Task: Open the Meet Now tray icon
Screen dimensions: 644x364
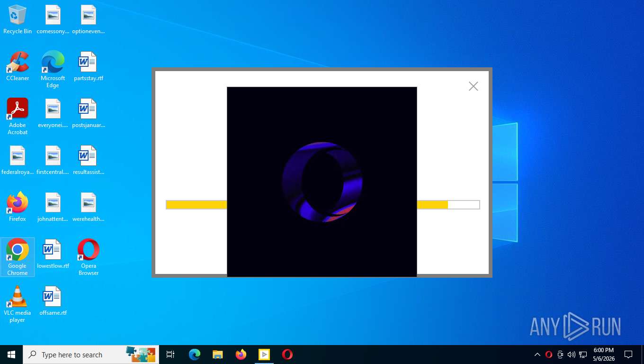Action: (x=560, y=355)
